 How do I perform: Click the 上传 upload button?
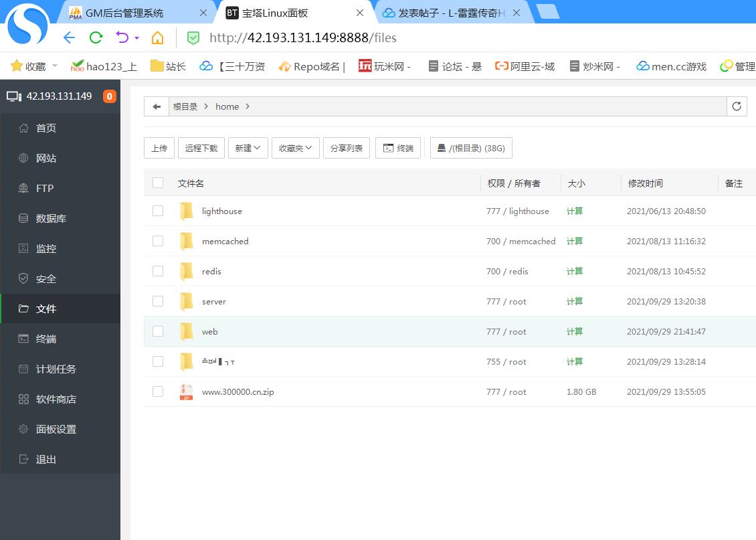click(159, 149)
